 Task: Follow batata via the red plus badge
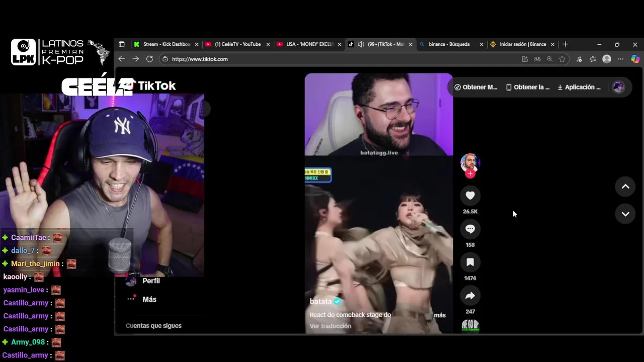click(x=470, y=173)
